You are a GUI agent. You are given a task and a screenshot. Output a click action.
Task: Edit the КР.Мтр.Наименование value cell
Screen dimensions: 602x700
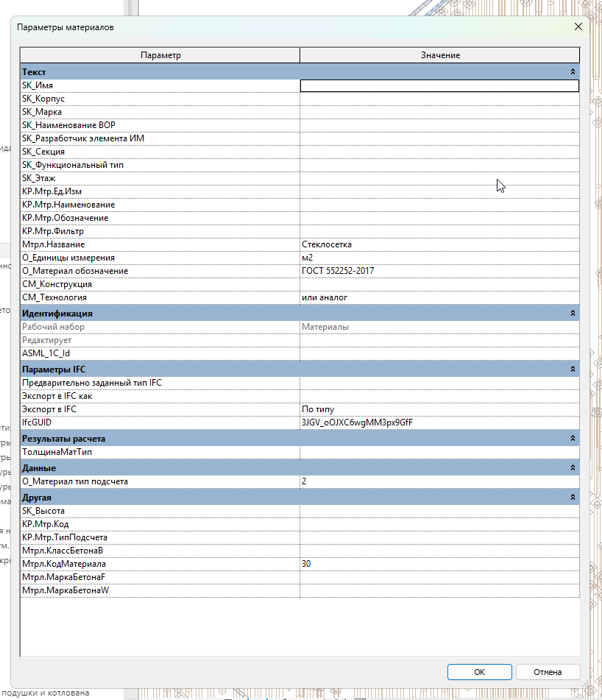(x=439, y=205)
